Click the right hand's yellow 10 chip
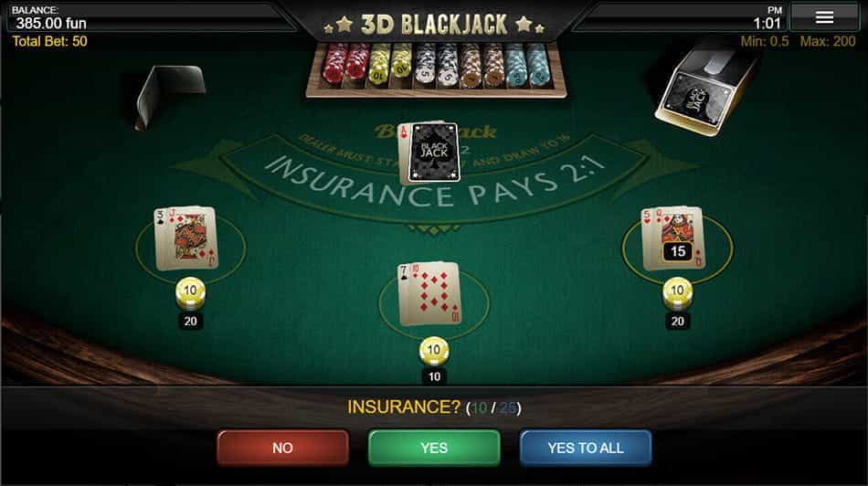This screenshot has width=868, height=486. [x=678, y=293]
